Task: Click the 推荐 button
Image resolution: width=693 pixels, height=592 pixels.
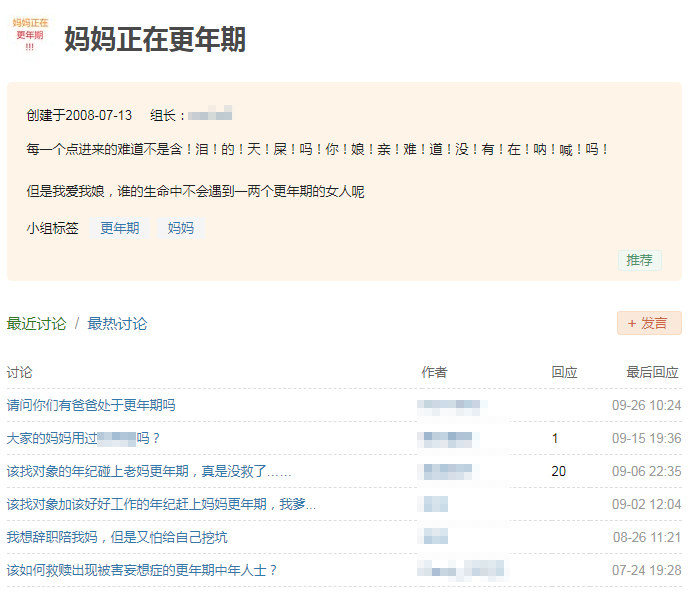Action: (x=639, y=260)
